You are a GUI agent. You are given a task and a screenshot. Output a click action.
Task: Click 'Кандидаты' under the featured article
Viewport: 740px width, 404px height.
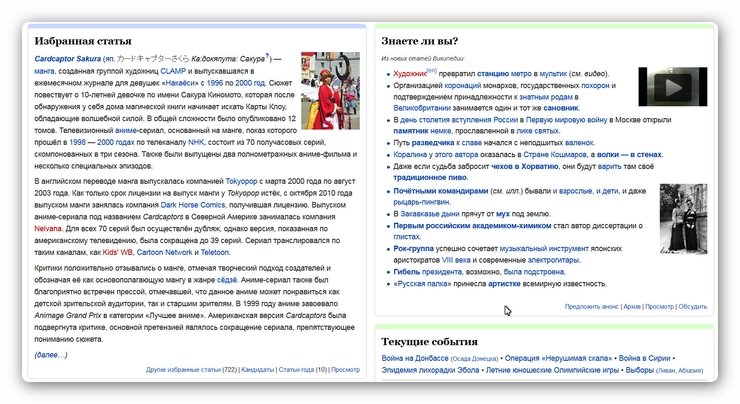(257, 370)
